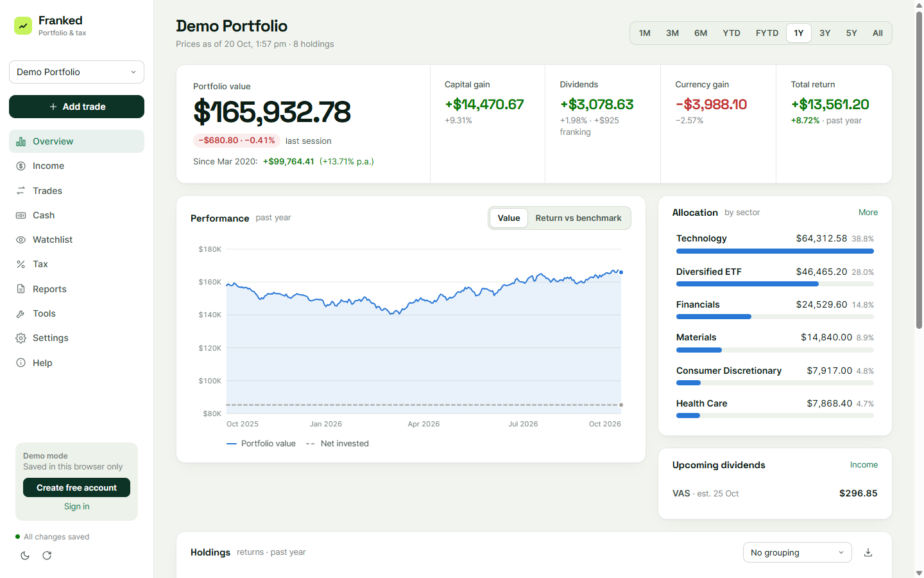The width and height of the screenshot is (924, 578).
Task: Click the Health Care sector label
Action: click(x=701, y=403)
